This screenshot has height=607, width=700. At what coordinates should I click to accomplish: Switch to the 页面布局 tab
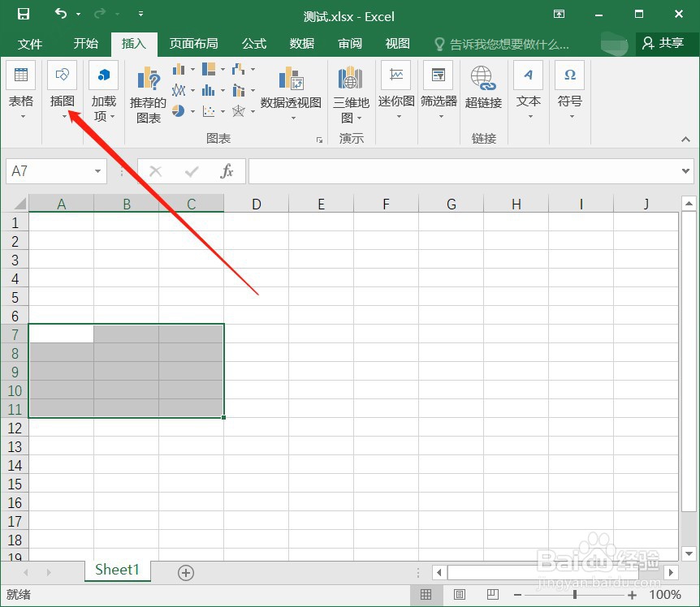pyautogui.click(x=194, y=44)
